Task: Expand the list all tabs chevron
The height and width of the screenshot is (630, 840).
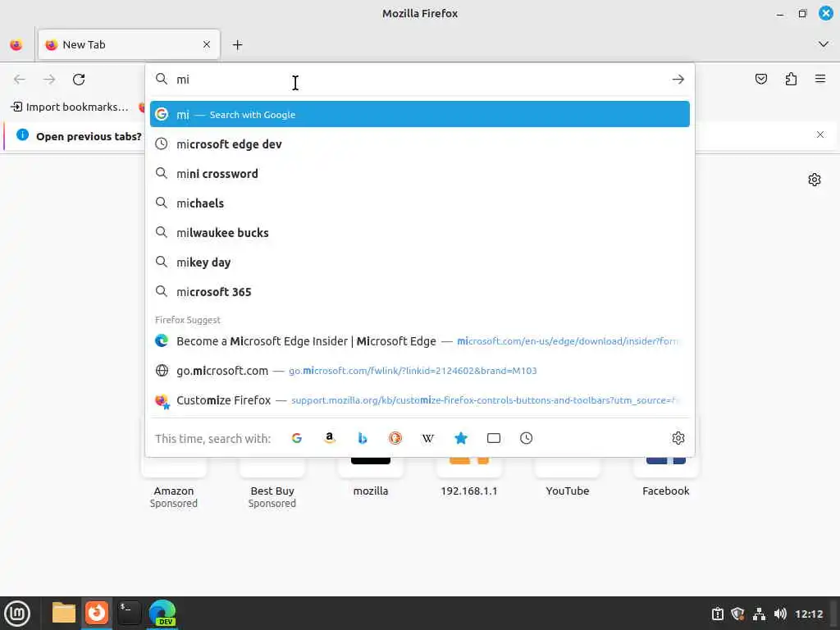Action: (x=824, y=44)
